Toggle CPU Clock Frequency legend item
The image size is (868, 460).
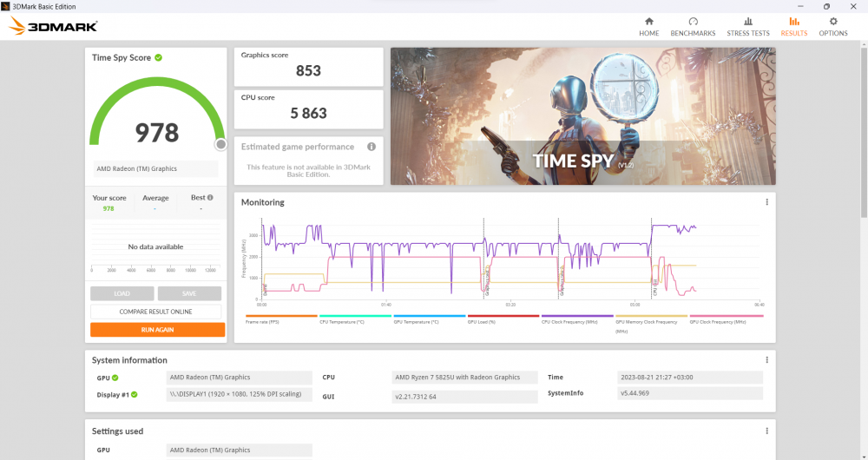(x=577, y=319)
